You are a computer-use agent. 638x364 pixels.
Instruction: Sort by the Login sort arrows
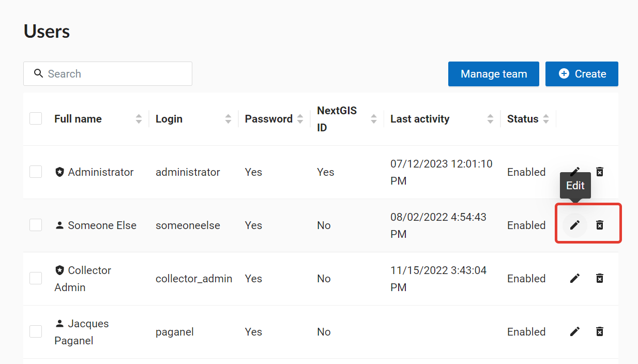coord(228,119)
